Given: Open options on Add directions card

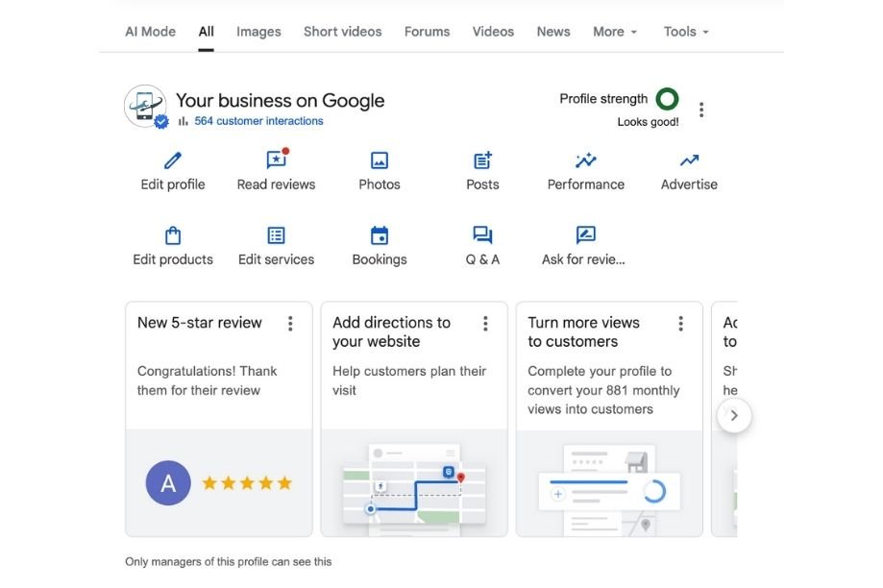Looking at the screenshot, I should (x=485, y=323).
